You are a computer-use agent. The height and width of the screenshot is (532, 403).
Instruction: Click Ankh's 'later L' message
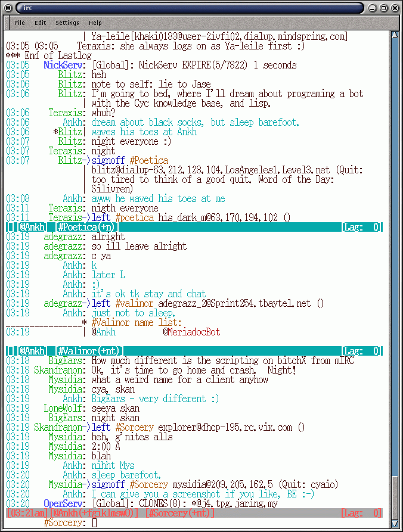[x=108, y=275]
